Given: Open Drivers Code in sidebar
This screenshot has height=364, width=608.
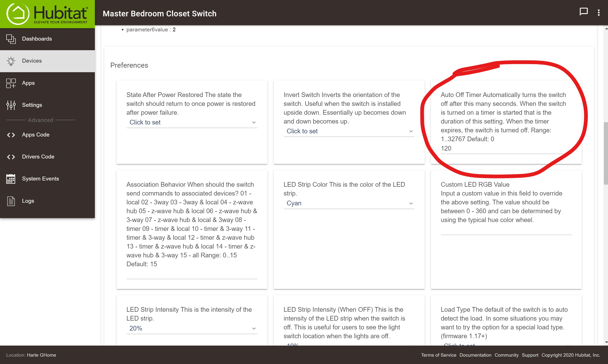Looking at the screenshot, I should (x=38, y=156).
